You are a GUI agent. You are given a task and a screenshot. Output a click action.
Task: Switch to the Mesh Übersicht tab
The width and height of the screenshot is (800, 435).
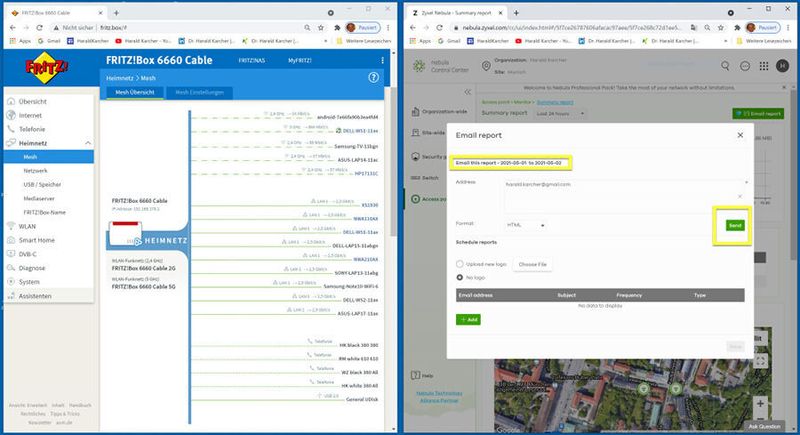(x=135, y=92)
